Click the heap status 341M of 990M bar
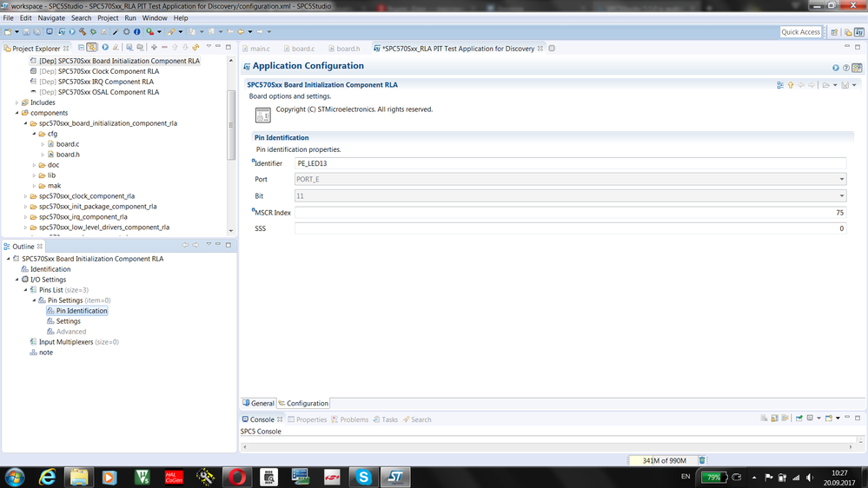 click(x=664, y=460)
